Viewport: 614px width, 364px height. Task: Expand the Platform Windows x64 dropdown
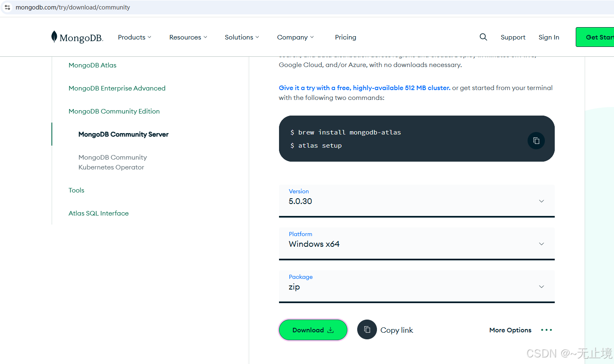tap(417, 244)
